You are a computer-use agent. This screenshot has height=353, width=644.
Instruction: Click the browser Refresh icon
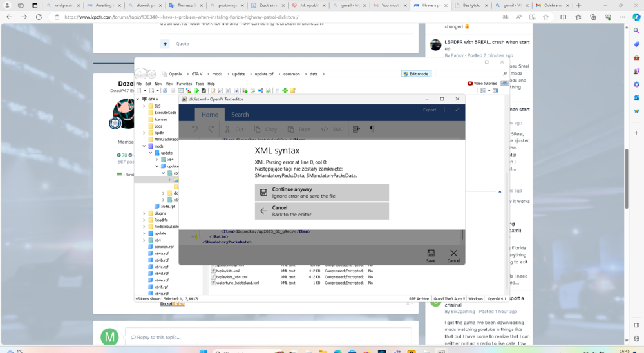[39, 17]
